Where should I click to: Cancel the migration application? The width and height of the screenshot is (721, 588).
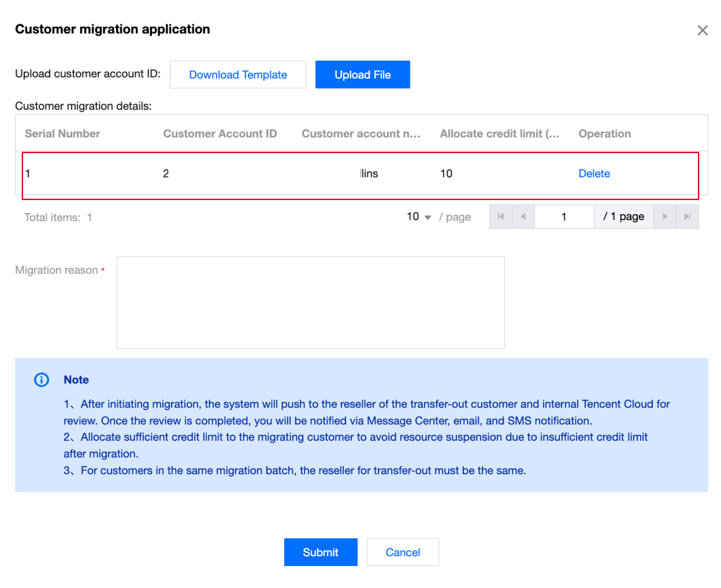click(x=402, y=552)
